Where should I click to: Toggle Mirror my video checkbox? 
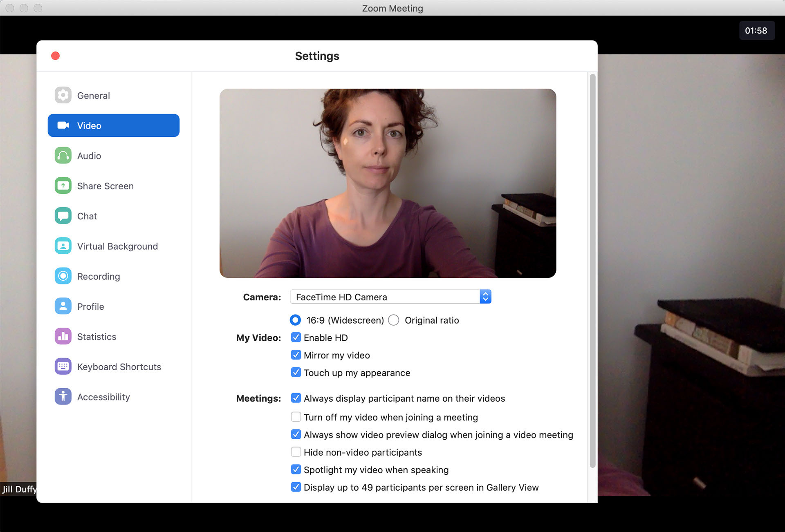click(296, 355)
